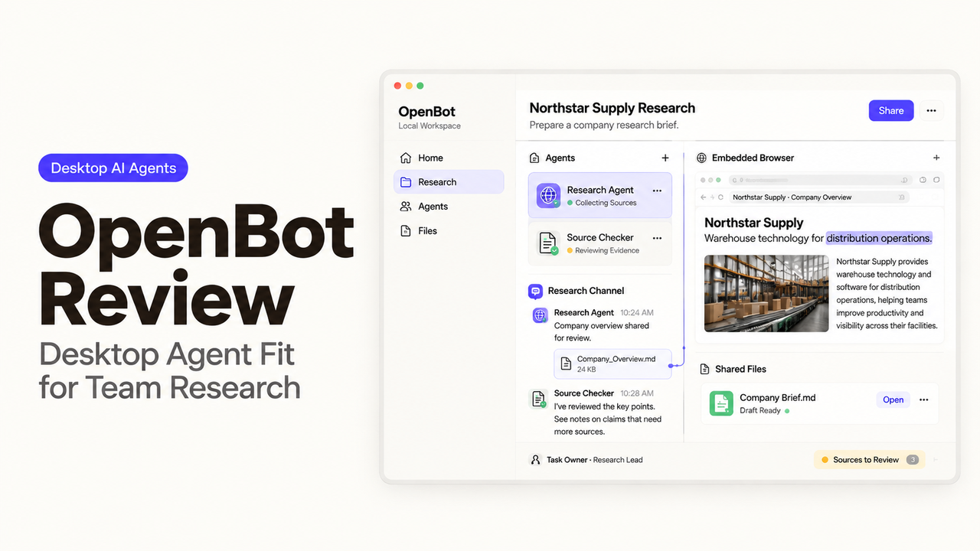This screenshot has height=551, width=980.
Task: Click the 'Reviewing Evidence' status text
Action: tap(607, 250)
